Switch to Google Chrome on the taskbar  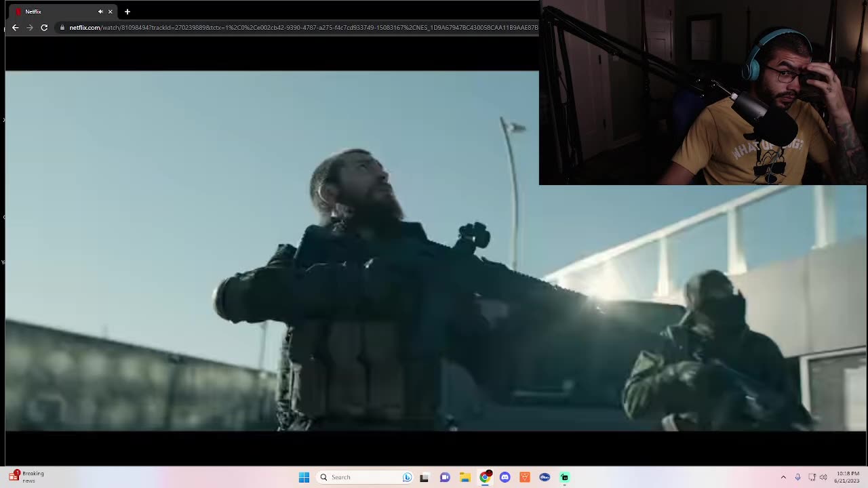(x=485, y=477)
